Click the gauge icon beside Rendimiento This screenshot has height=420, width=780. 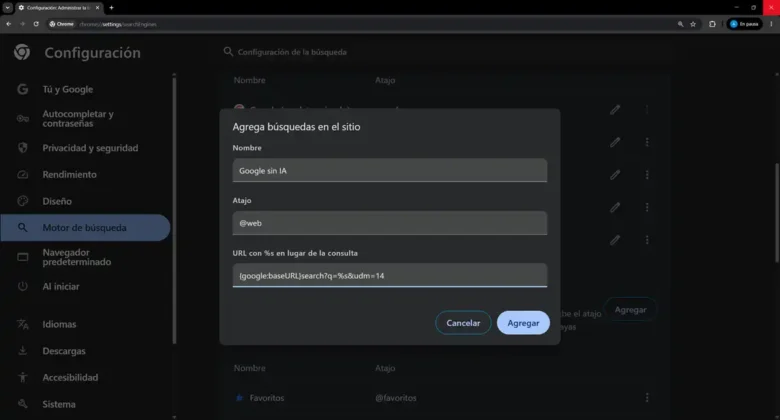click(x=22, y=175)
